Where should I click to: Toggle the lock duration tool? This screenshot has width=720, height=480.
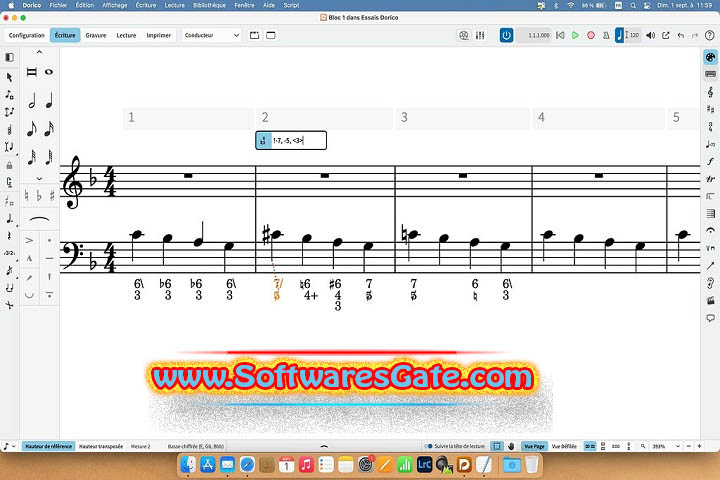pyautogui.click(x=9, y=165)
